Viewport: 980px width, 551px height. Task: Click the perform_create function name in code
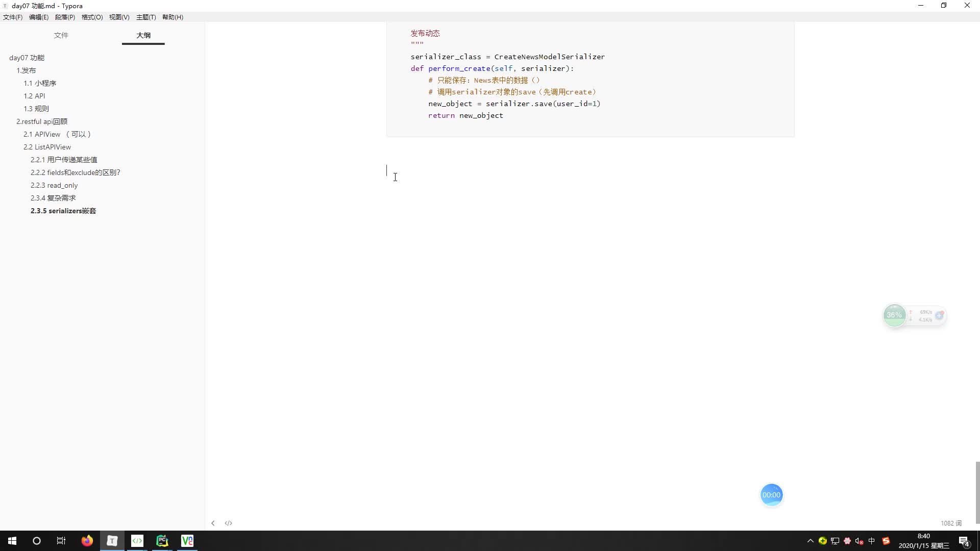(459, 68)
